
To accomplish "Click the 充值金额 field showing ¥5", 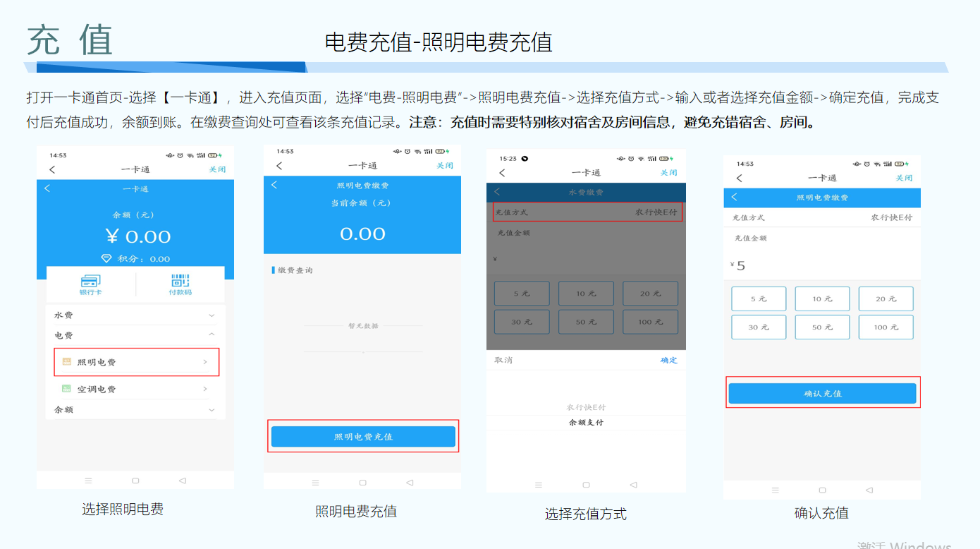I will click(821, 266).
